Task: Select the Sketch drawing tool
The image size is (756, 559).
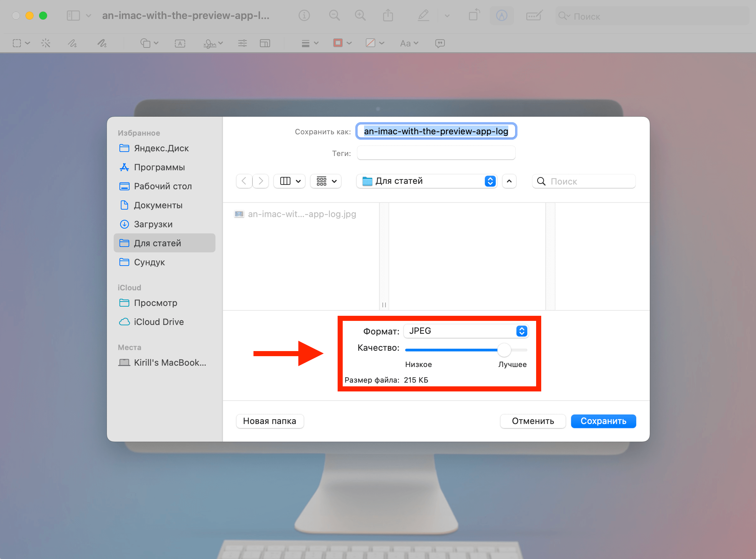Action: (x=72, y=43)
